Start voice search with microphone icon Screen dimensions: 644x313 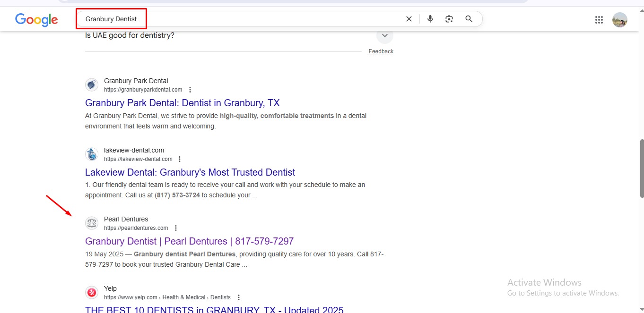click(430, 19)
